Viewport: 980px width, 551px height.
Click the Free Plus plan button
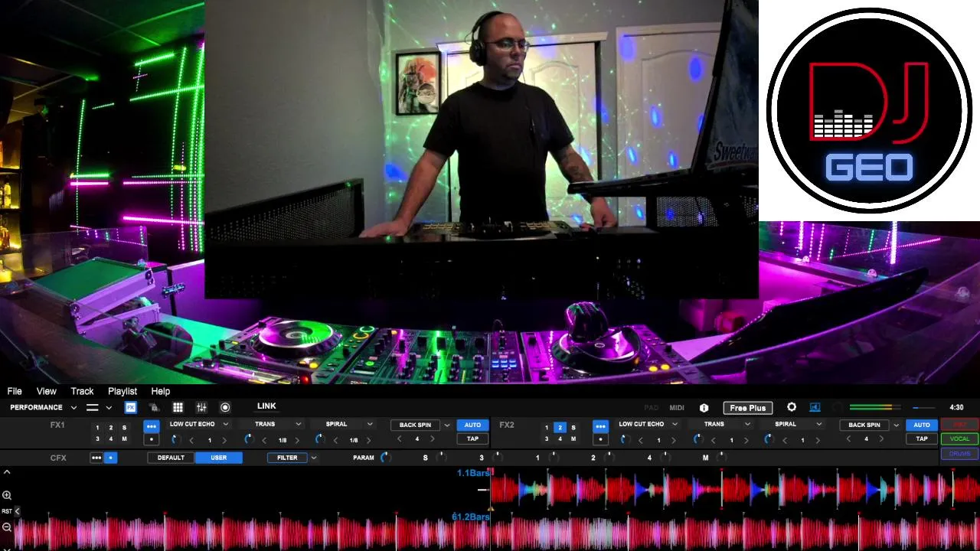click(748, 408)
